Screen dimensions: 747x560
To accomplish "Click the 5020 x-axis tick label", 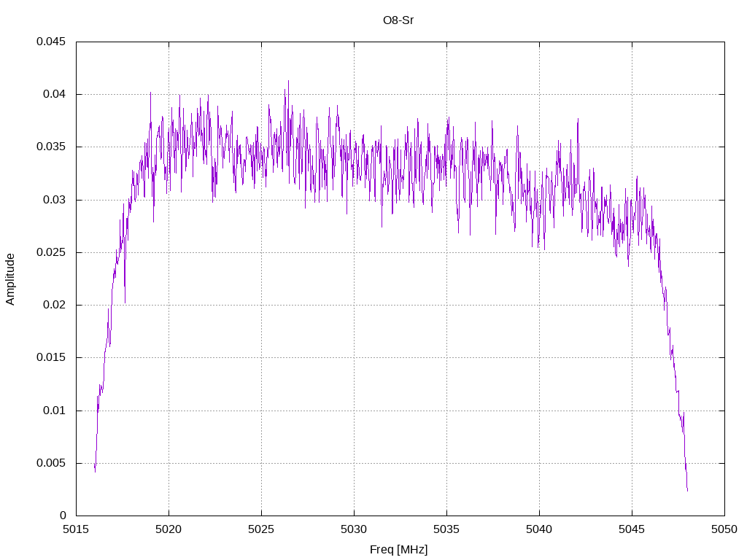I will (169, 529).
